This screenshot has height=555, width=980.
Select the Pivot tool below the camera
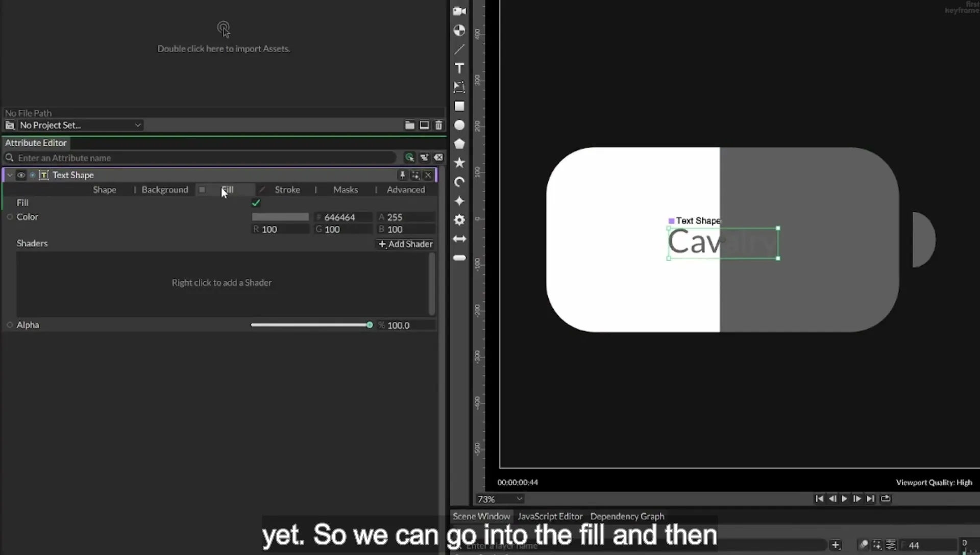coord(459,31)
